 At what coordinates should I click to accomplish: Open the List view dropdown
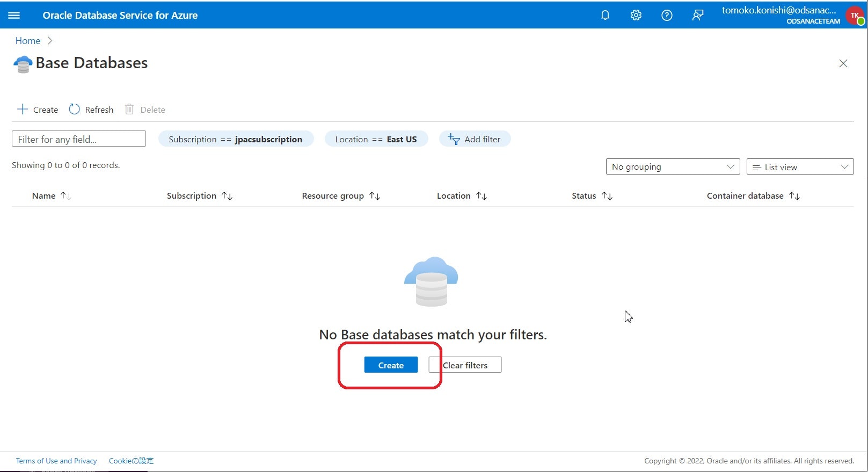tap(800, 166)
